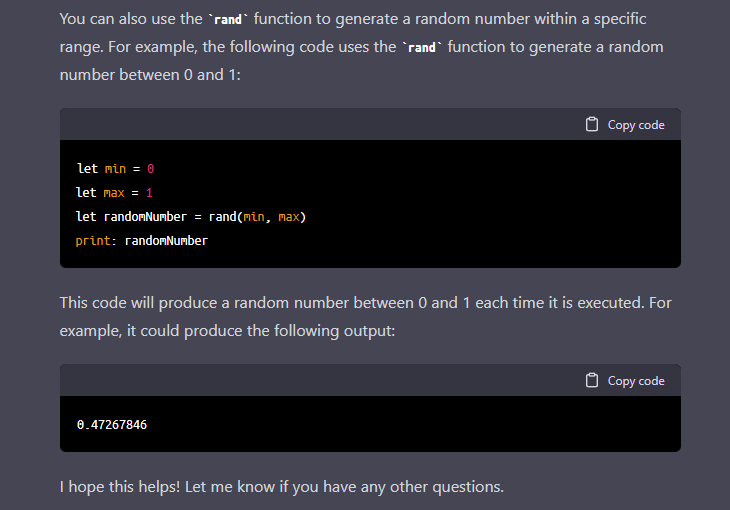Click the header bar of the first code block
This screenshot has height=510, width=730.
[370, 124]
